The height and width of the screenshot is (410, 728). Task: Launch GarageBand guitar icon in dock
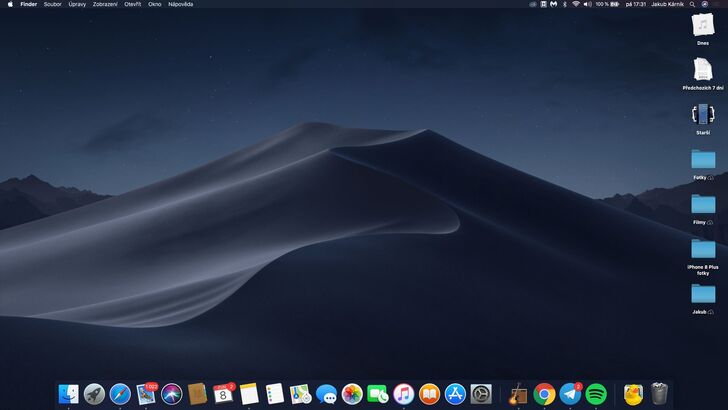click(518, 394)
